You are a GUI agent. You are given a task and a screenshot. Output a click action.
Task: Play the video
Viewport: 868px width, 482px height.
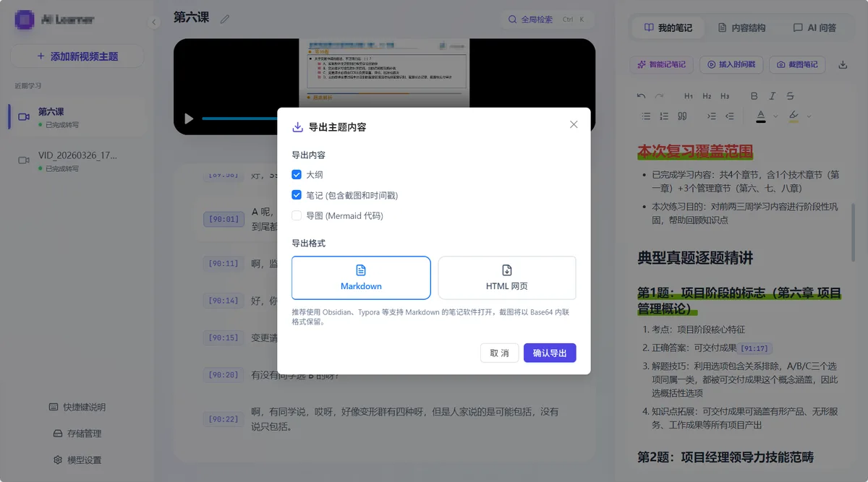tap(189, 119)
